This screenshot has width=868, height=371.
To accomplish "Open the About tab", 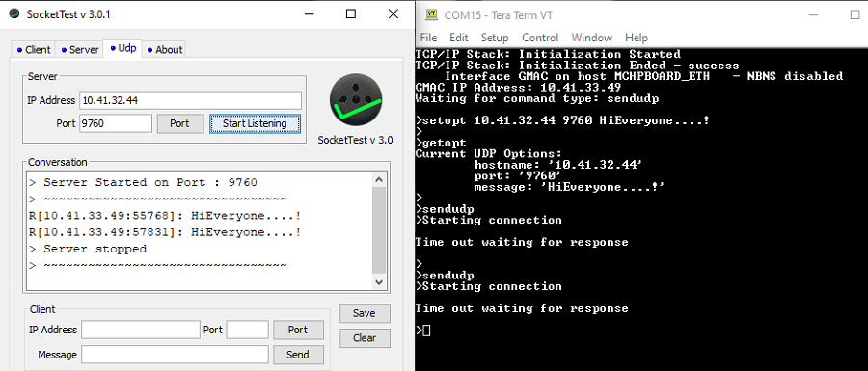I will click(164, 50).
